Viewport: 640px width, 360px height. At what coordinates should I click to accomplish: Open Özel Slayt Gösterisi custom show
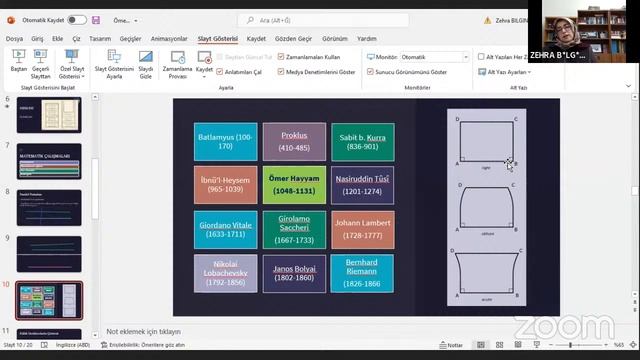(x=72, y=64)
